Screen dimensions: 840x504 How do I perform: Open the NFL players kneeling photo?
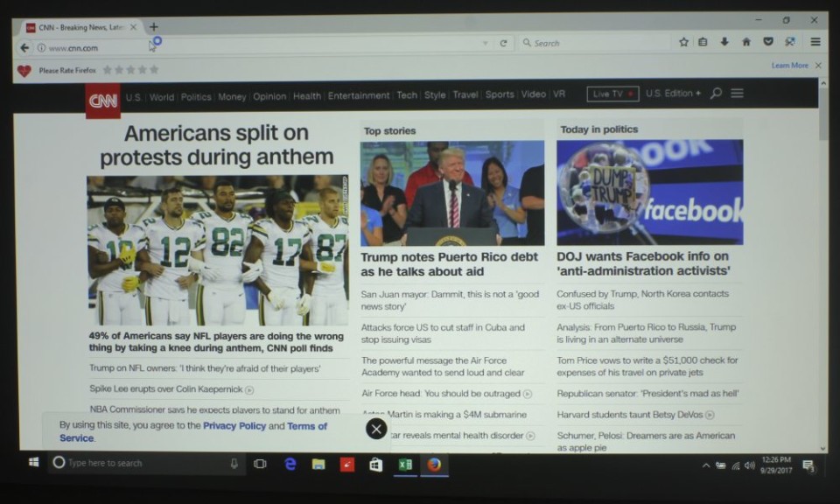tap(218, 250)
